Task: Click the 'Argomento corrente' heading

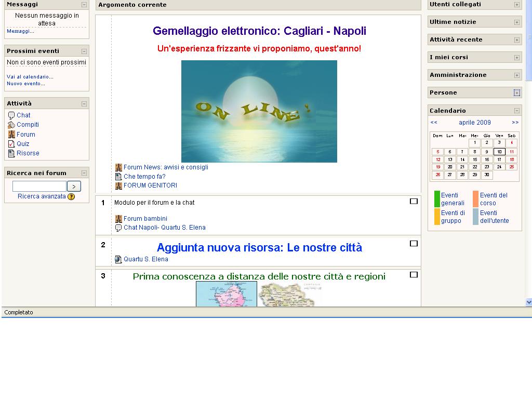Action: (x=132, y=5)
